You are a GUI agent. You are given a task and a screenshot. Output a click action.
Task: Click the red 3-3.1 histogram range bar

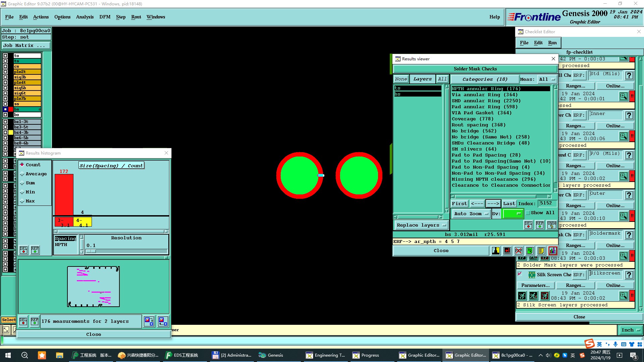pyautogui.click(x=64, y=222)
